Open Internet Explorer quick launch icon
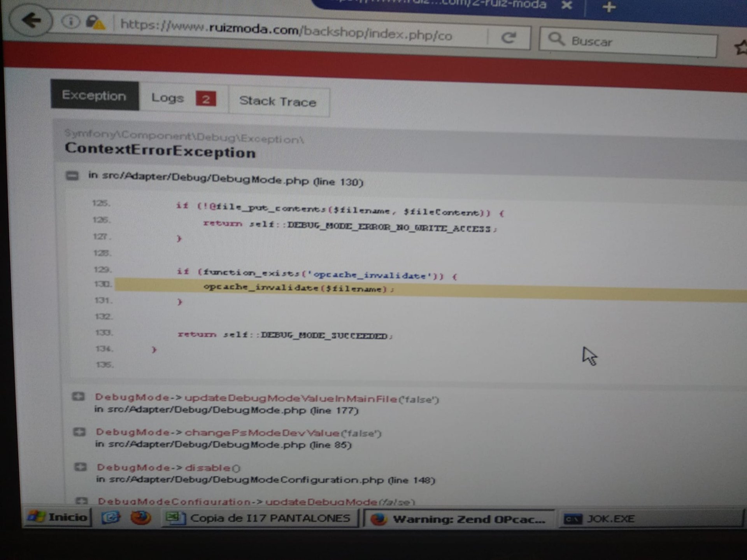The width and height of the screenshot is (747, 560). pyautogui.click(x=111, y=517)
